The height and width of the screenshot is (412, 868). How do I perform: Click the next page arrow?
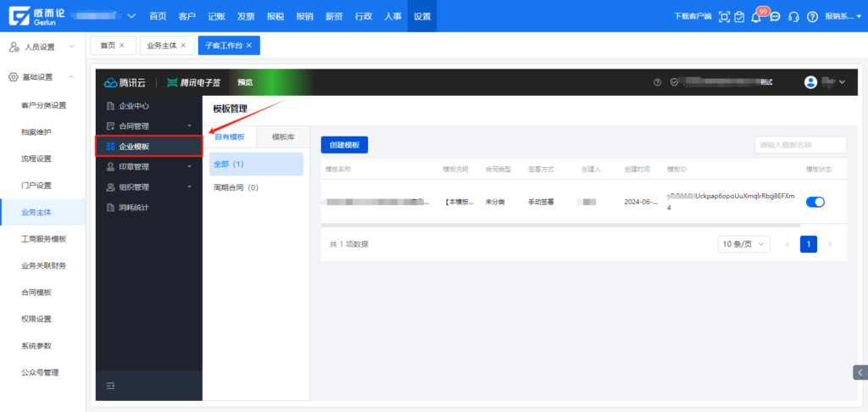(830, 244)
